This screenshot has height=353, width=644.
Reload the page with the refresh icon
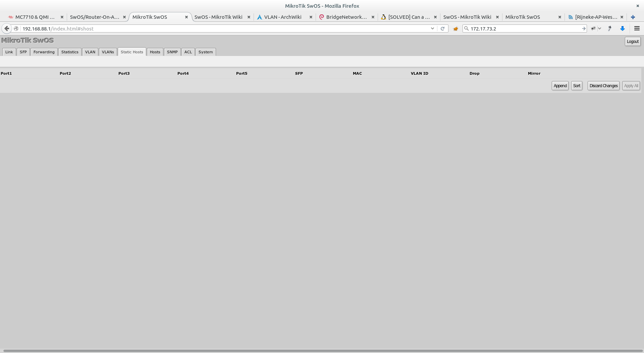coord(442,28)
